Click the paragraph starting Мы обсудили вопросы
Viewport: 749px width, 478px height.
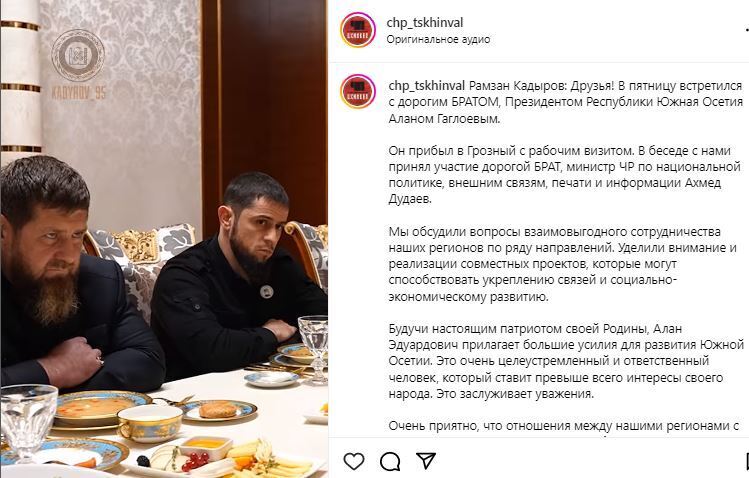pos(563,264)
